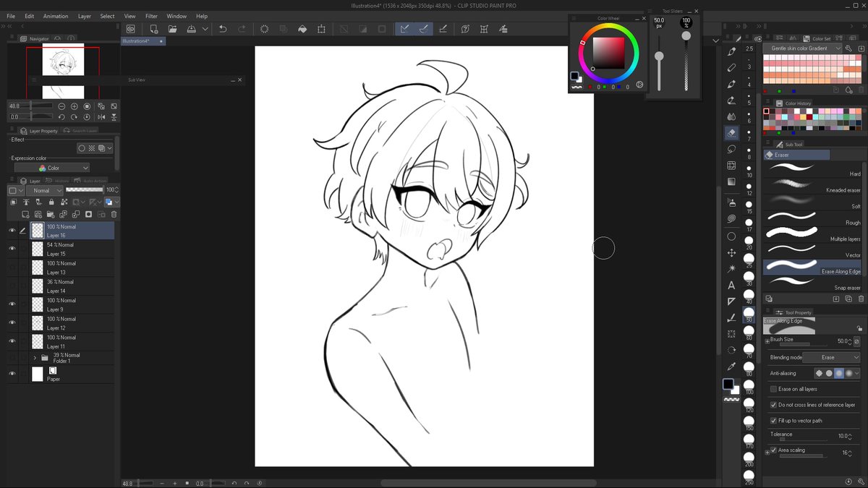Open the Normal layer blending mode dropdown

coord(46,191)
